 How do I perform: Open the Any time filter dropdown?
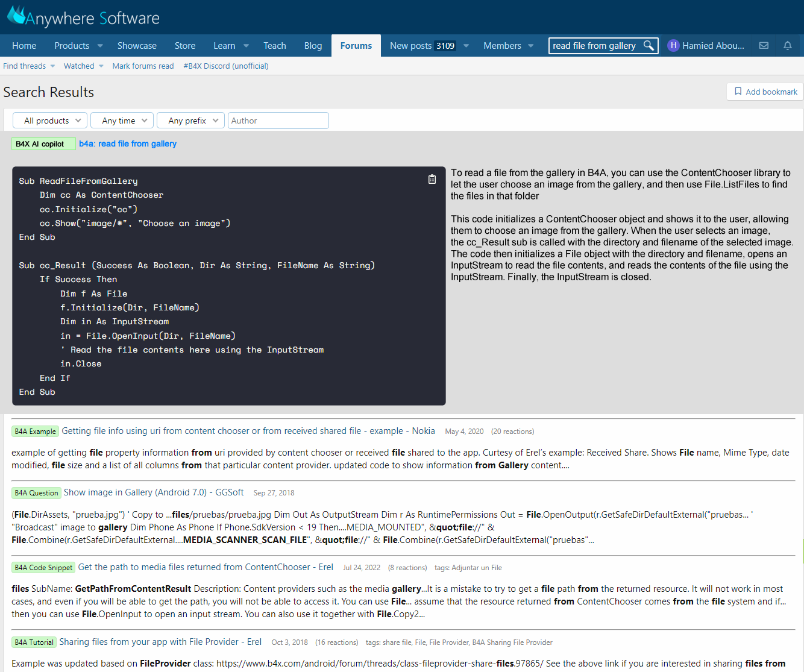122,121
